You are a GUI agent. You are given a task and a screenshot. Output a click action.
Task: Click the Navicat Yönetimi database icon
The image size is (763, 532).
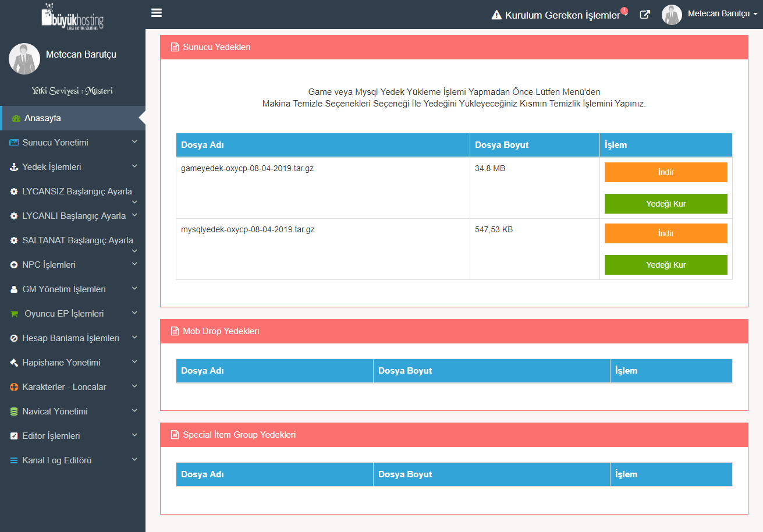coord(14,412)
